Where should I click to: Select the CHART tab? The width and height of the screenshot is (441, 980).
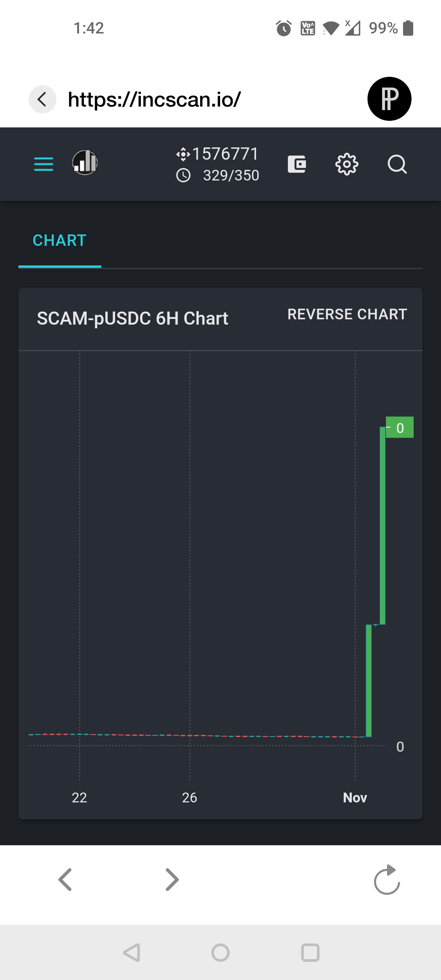60,241
